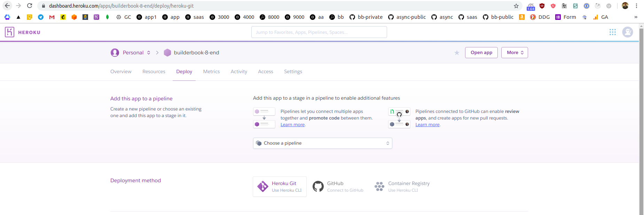Switch to the Metrics tab
644x215 pixels.
tap(211, 71)
